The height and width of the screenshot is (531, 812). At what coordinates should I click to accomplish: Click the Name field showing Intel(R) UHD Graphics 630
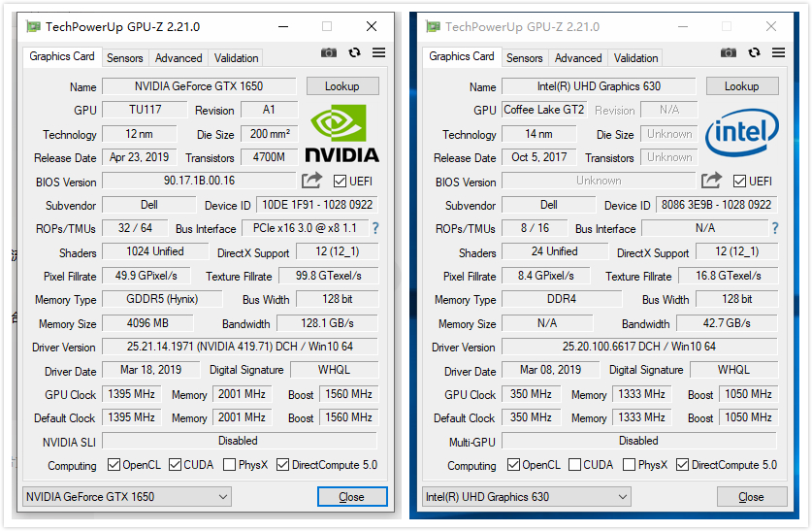[599, 86]
